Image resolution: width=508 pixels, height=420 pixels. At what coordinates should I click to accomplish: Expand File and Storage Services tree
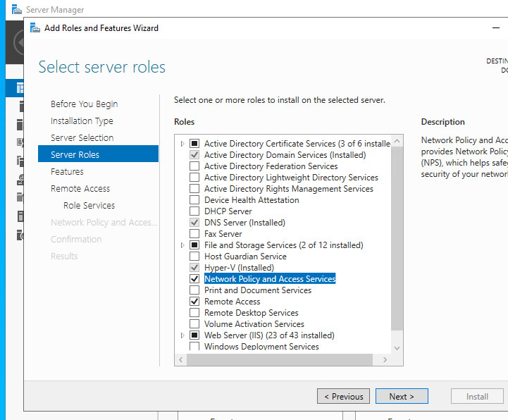[183, 245]
